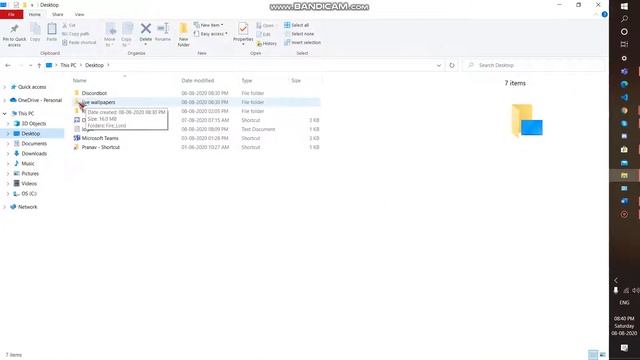Delete selected item with X icon
Image resolution: width=640 pixels, height=360 pixels.
146,29
